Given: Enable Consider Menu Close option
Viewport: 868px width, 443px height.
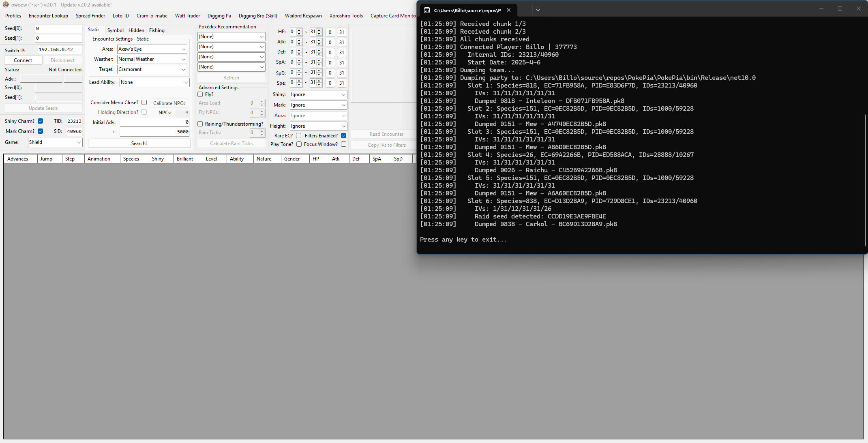Looking at the screenshot, I should [x=144, y=103].
